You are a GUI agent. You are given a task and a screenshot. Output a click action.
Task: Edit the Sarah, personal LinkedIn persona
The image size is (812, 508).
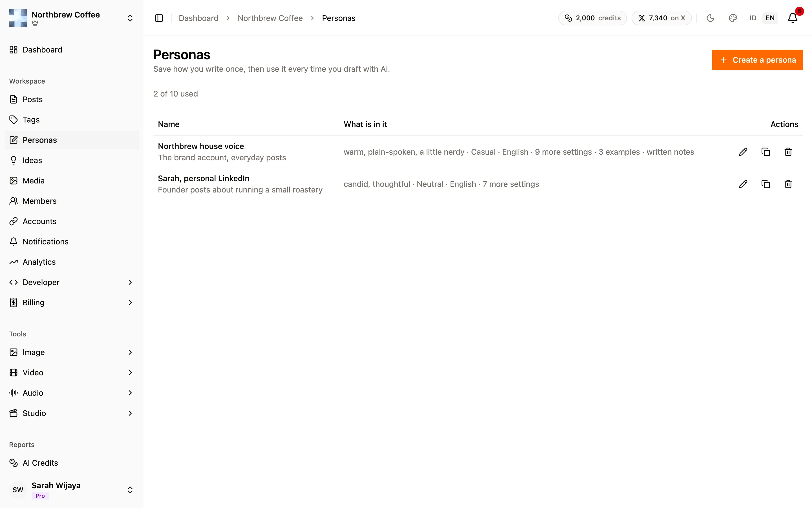pyautogui.click(x=743, y=184)
